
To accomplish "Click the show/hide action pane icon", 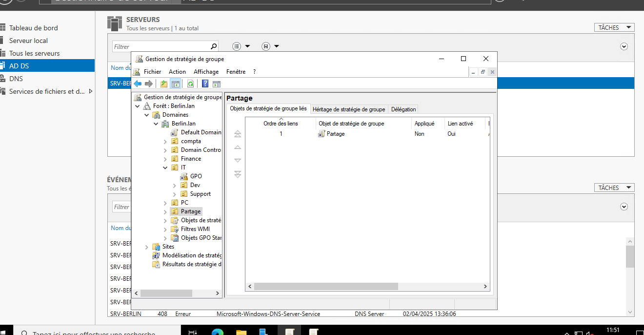I will (x=217, y=84).
